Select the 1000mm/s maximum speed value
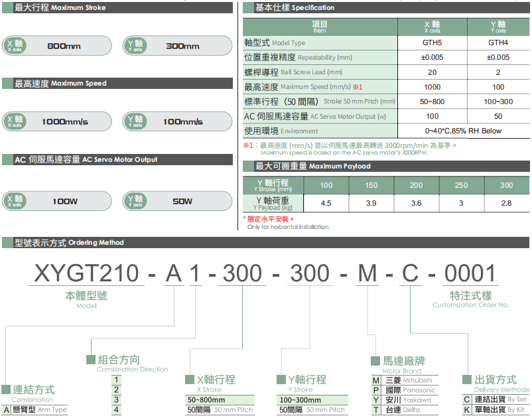Screen dimensions: 532x420 click(65, 121)
